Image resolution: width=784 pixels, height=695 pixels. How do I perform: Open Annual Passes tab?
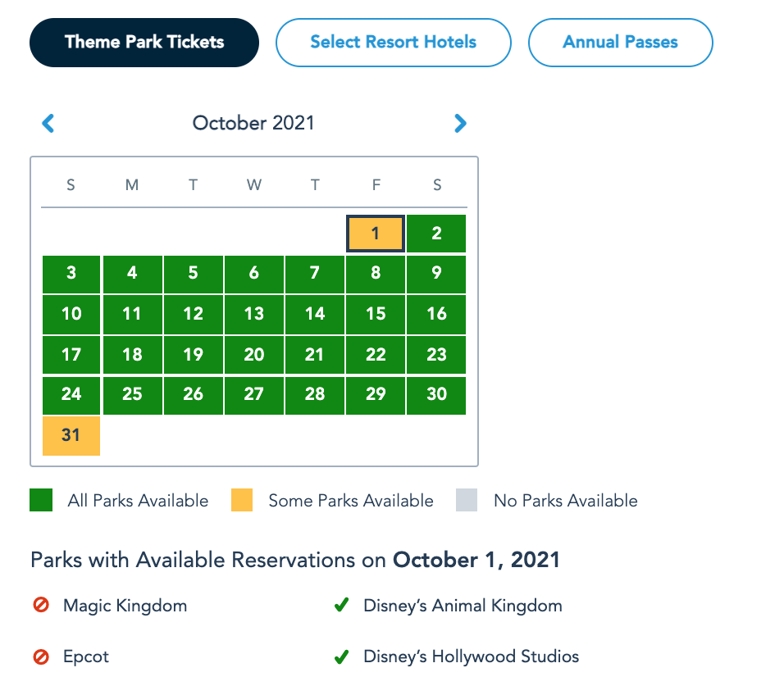tap(620, 43)
